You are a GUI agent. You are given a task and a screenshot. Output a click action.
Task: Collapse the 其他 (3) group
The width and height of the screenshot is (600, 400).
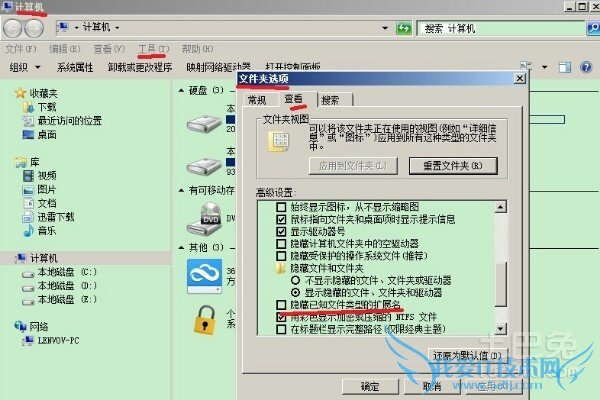click(181, 248)
